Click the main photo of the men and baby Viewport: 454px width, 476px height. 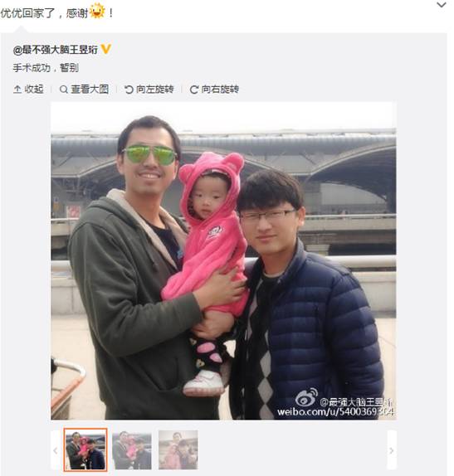pyautogui.click(x=223, y=261)
